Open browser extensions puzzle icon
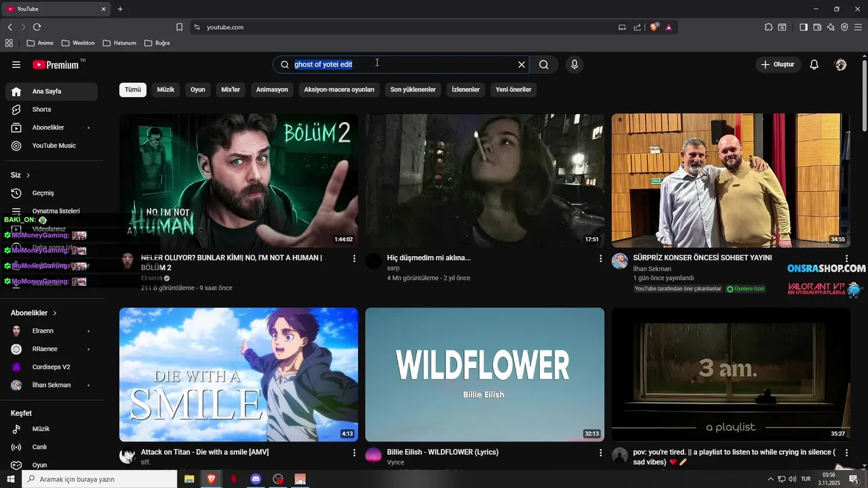Viewport: 868px width, 488px height. pos(768,27)
